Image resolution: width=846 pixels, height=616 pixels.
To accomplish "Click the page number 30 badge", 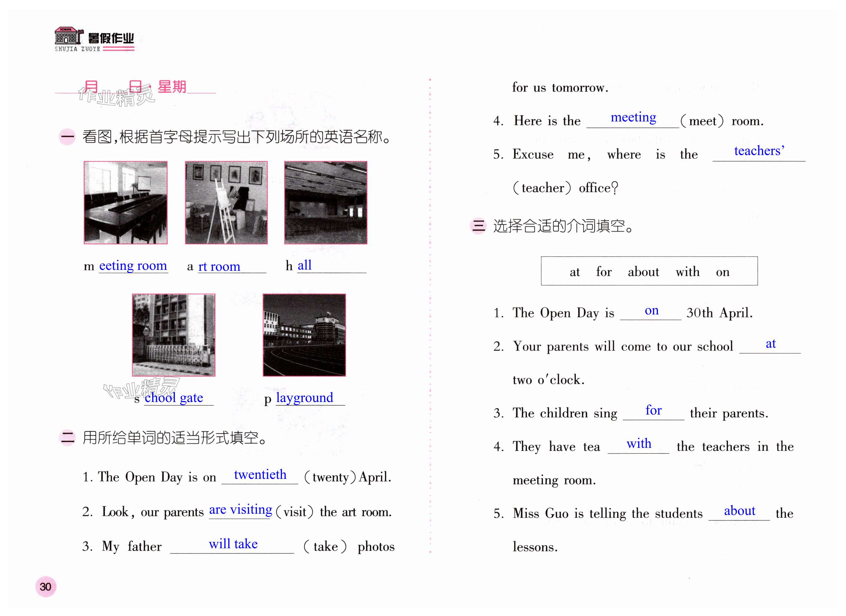I will [x=46, y=587].
